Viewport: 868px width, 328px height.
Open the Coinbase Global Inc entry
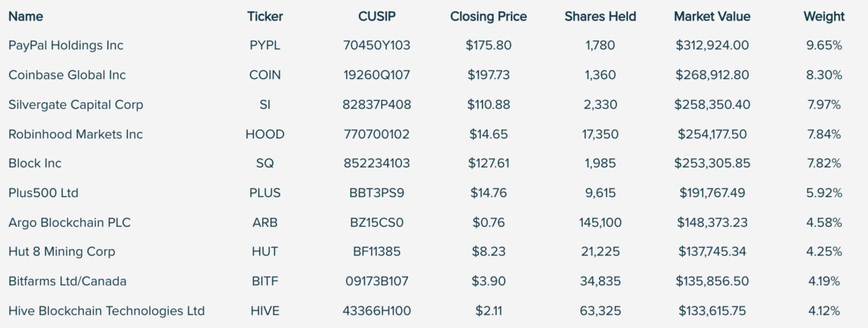67,75
